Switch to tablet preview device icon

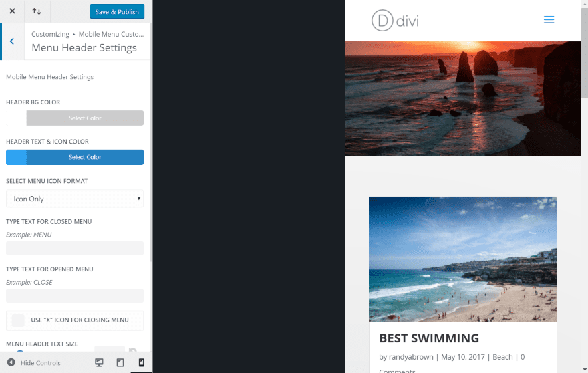click(120, 362)
